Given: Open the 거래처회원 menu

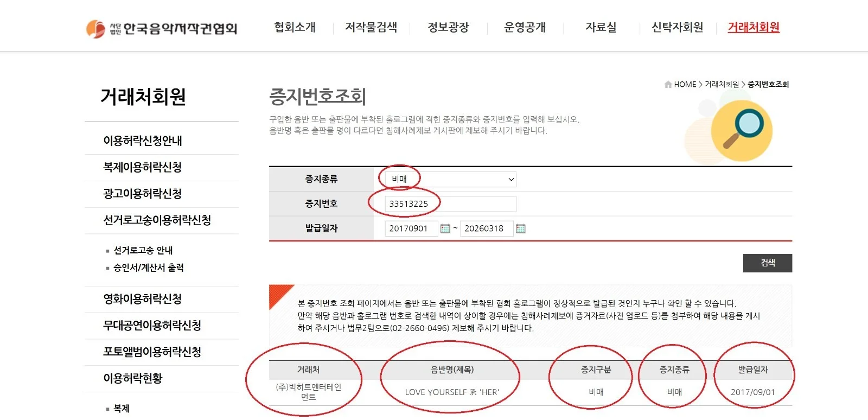Looking at the screenshot, I should 754,27.
